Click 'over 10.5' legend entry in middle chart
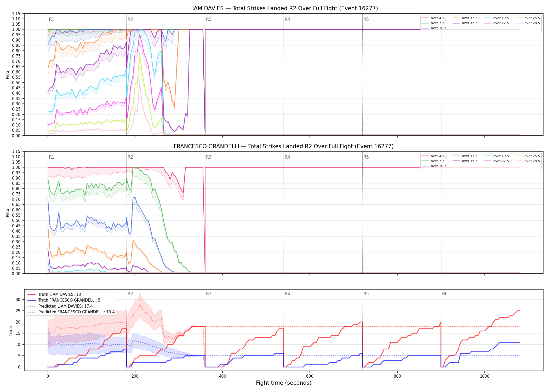Viewport: 549px width, 392px height. [434, 166]
